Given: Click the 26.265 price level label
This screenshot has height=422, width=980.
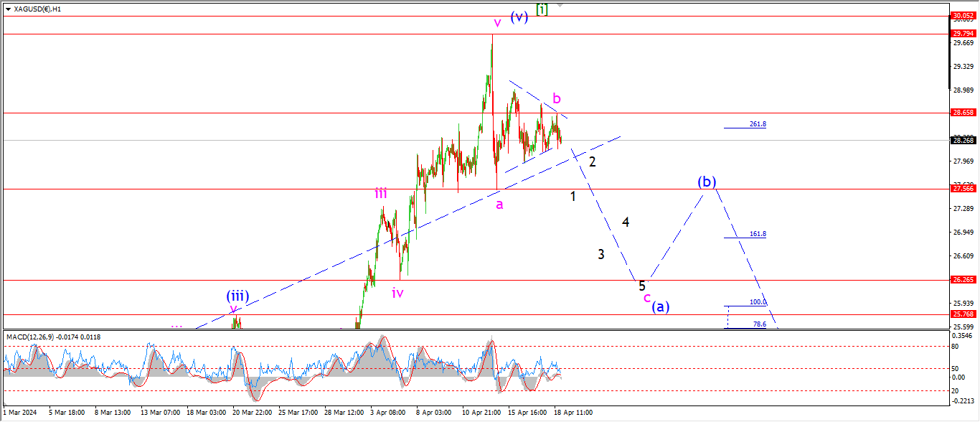Looking at the screenshot, I should pyautogui.click(x=962, y=280).
